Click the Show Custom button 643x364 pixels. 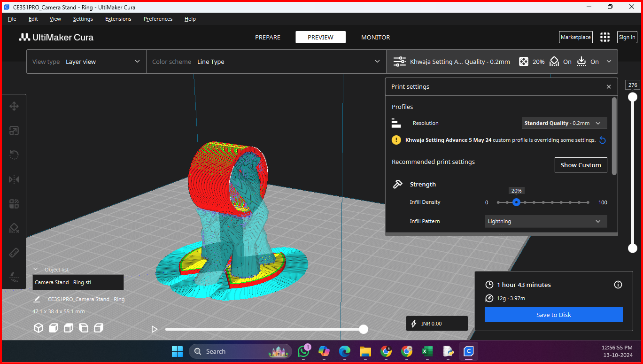pyautogui.click(x=581, y=165)
